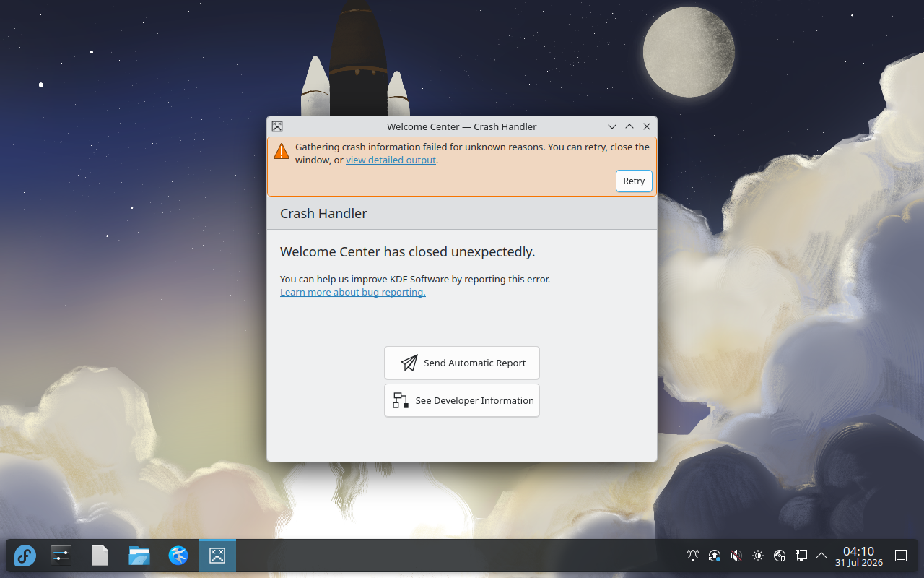Screen dimensions: 924x578
Task: Click the crash handler window menu icon
Action: 277,126
